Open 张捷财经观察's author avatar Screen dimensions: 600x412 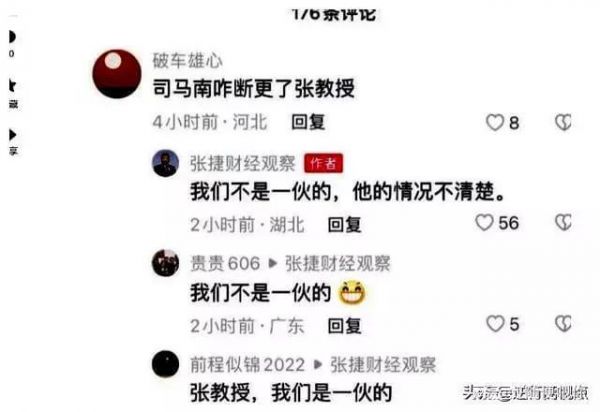[x=166, y=163]
